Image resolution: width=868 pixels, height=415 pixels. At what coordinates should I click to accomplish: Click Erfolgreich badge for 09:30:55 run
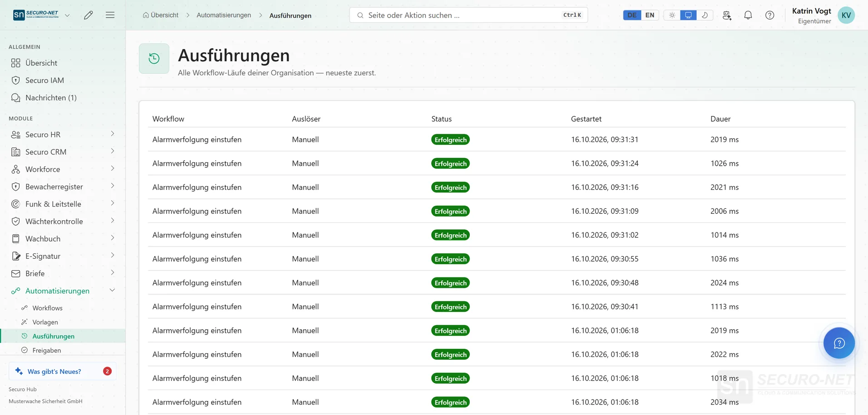coord(450,259)
